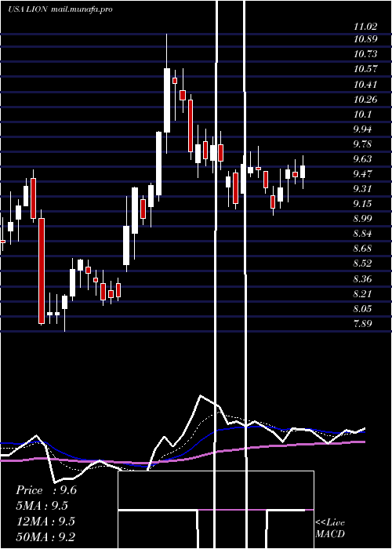Click the 9.31 price axis label
This screenshot has width=392, height=549.
362,189
